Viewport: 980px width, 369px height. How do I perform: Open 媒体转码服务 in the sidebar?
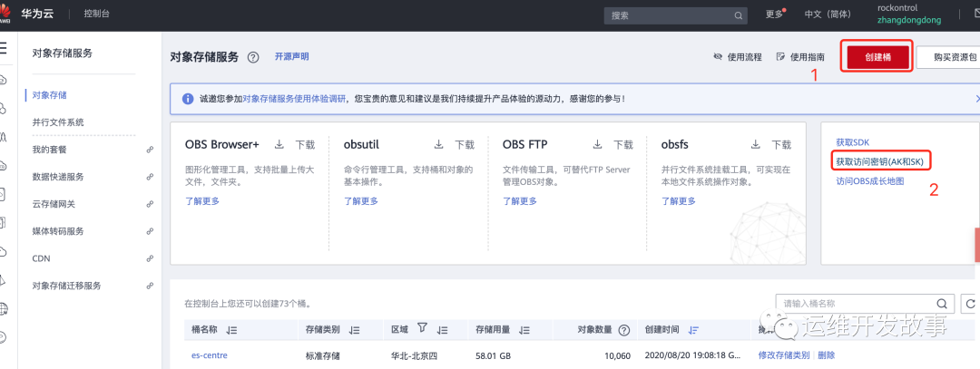(58, 231)
